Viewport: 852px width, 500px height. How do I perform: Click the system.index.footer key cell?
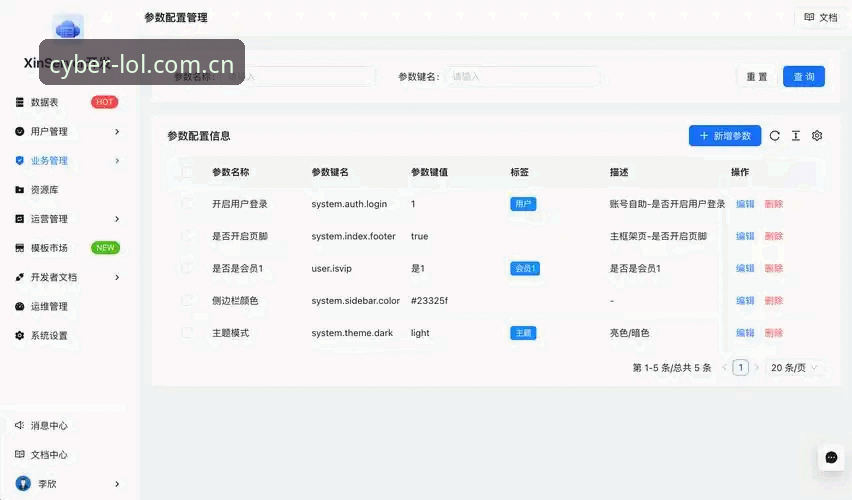coord(353,236)
